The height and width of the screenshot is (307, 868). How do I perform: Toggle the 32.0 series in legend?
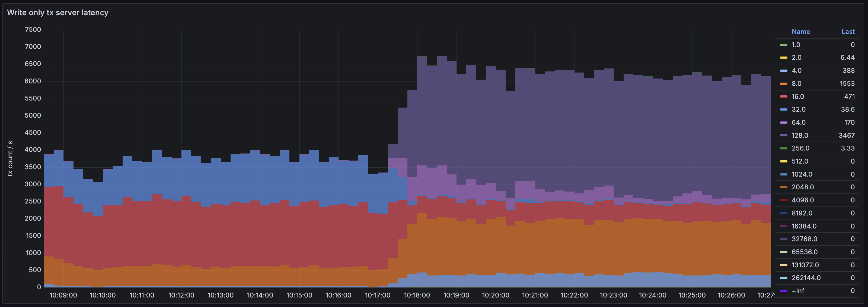pos(798,109)
